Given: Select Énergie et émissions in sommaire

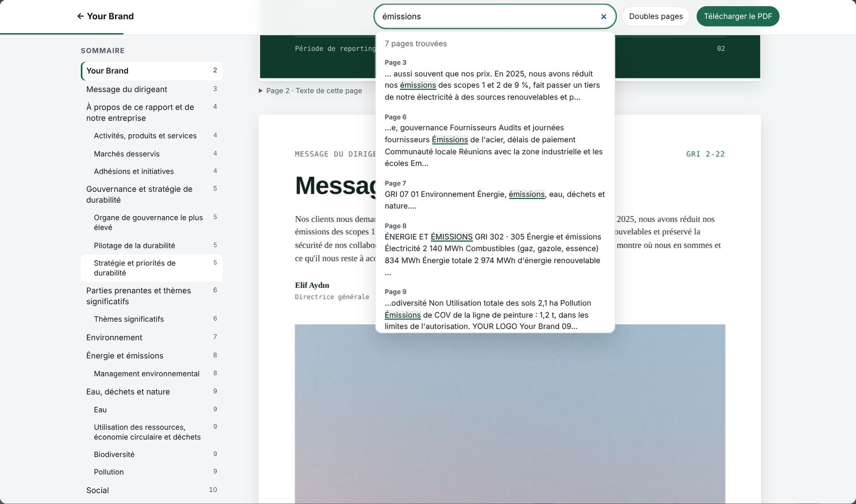Looking at the screenshot, I should (152, 356).
